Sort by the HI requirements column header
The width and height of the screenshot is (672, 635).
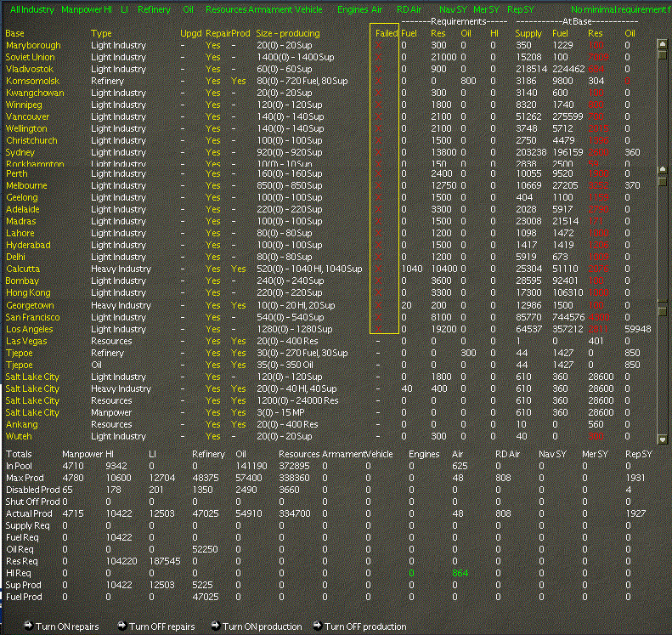click(494, 33)
